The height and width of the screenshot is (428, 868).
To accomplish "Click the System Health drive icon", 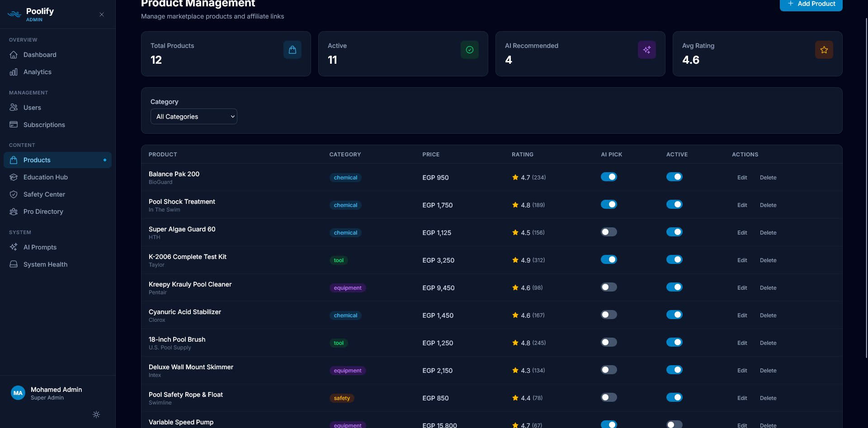I will (x=14, y=264).
